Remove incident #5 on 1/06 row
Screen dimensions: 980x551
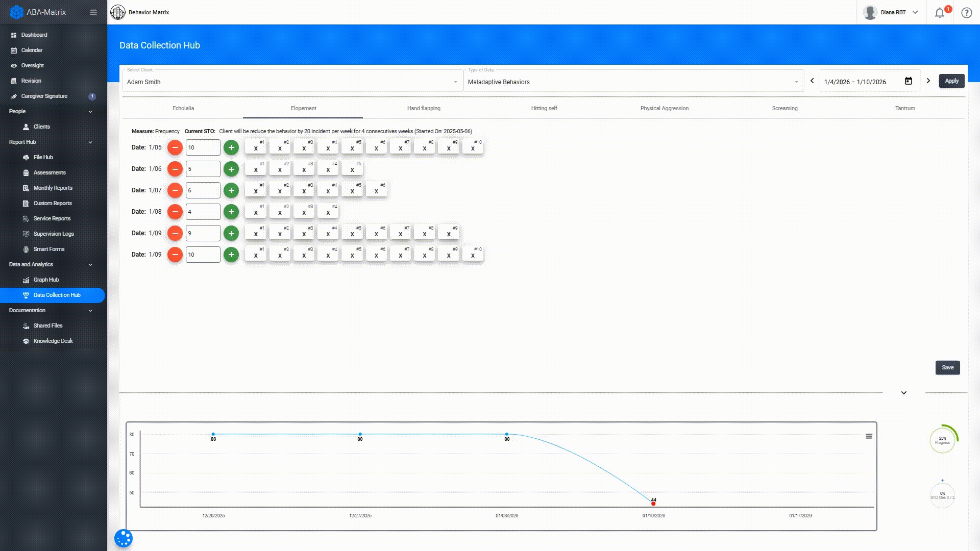click(352, 169)
